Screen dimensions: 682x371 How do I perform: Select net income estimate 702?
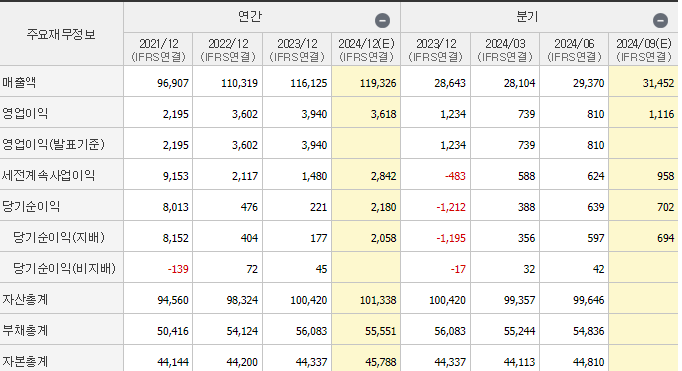pyautogui.click(x=665, y=207)
